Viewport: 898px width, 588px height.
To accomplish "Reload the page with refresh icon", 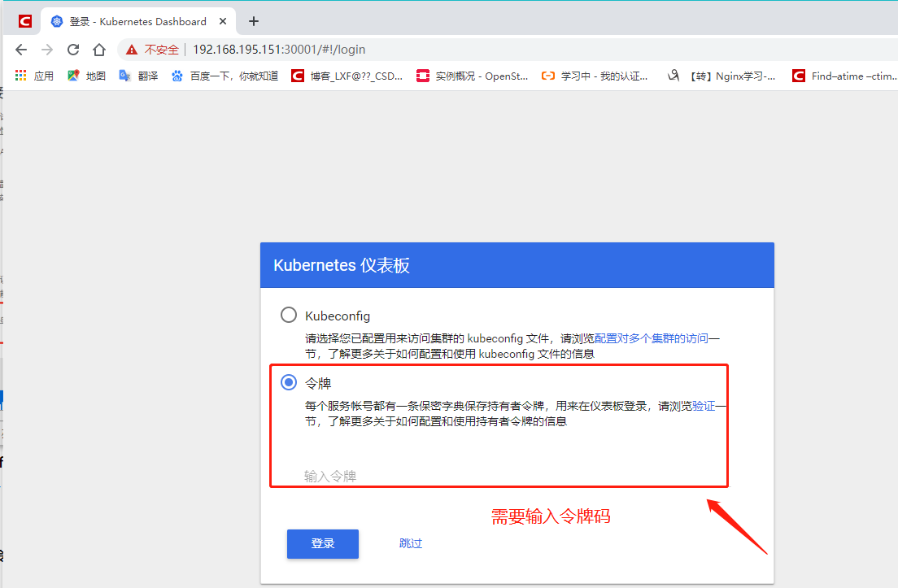I will (72, 50).
